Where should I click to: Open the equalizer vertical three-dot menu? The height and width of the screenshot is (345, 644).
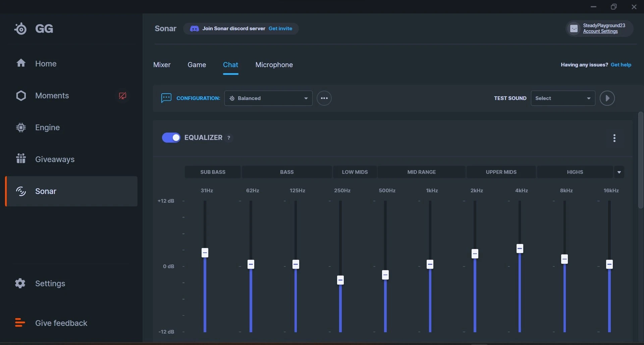(x=614, y=138)
